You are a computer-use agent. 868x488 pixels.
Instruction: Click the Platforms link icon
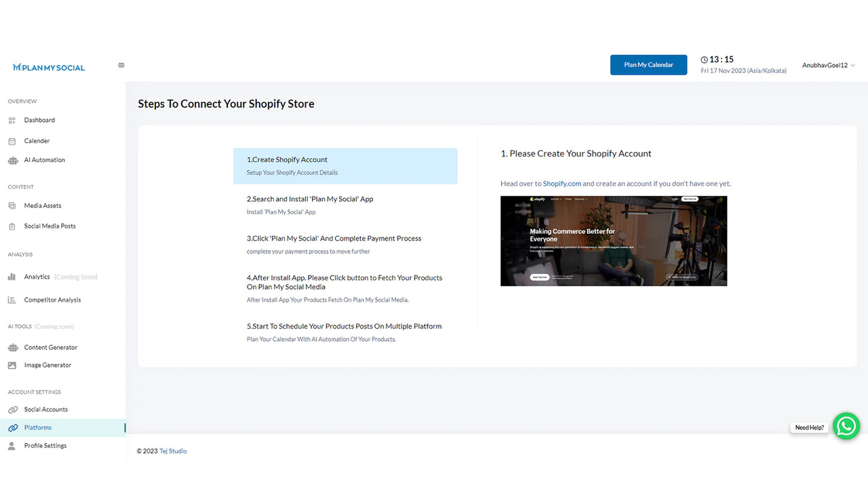coord(12,428)
